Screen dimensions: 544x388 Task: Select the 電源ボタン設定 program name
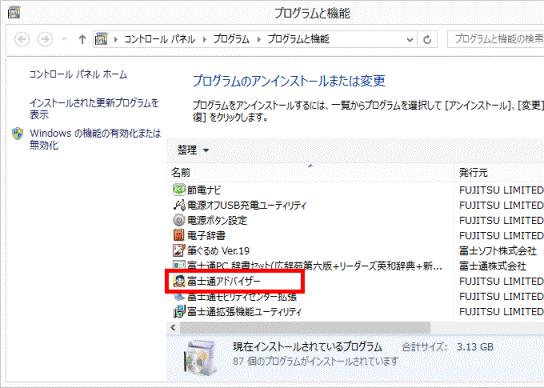click(217, 220)
